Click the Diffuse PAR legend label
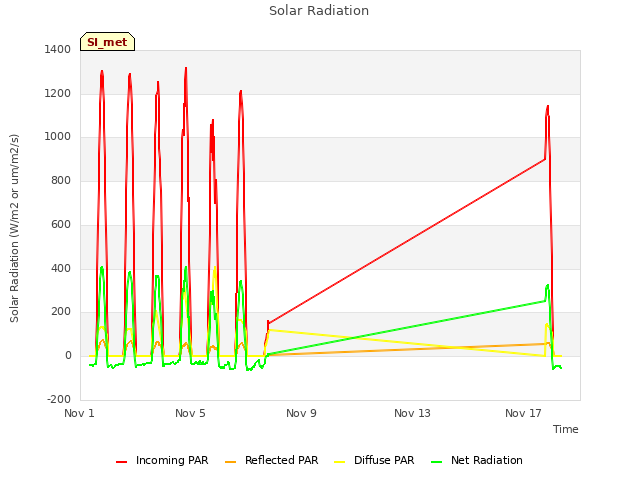The image size is (640, 480). tap(384, 460)
